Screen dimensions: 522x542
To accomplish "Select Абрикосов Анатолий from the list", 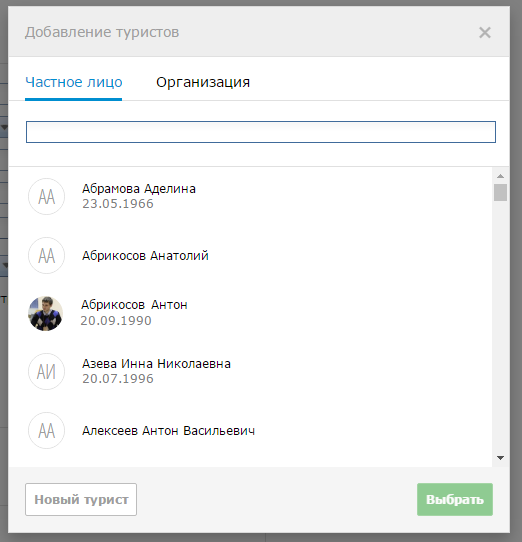I will click(x=250, y=255).
